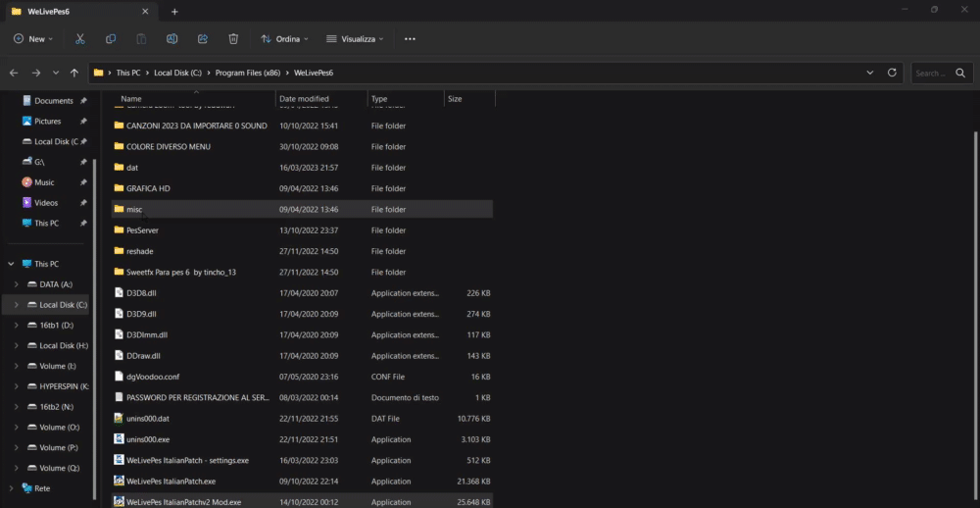The height and width of the screenshot is (508, 980).
Task: Select Volume (Q:) in navigation tree
Action: tap(60, 468)
